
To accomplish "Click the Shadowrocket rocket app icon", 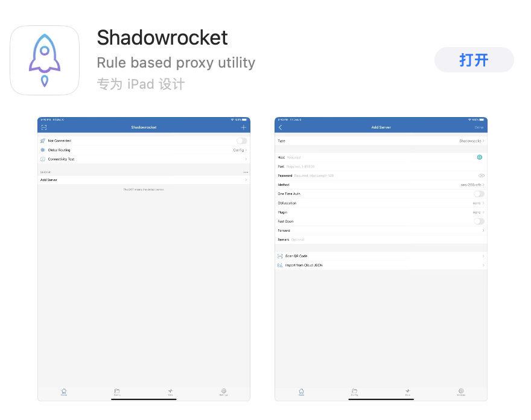I will coord(45,60).
